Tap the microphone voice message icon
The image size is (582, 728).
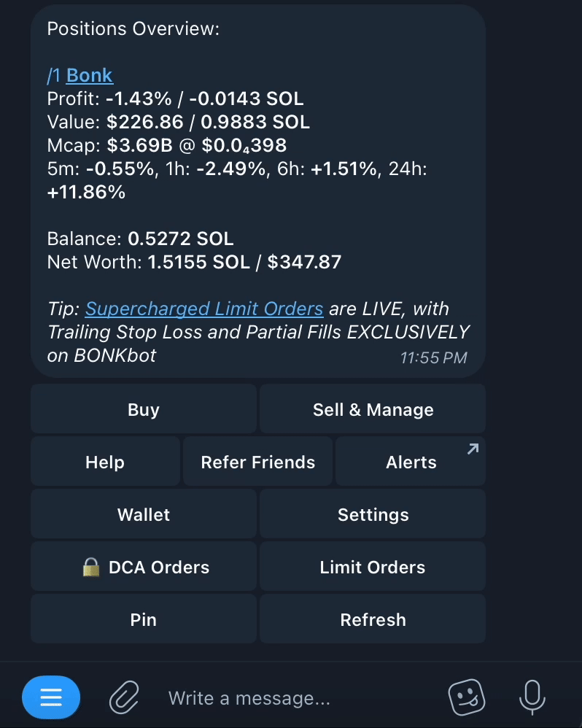532,698
